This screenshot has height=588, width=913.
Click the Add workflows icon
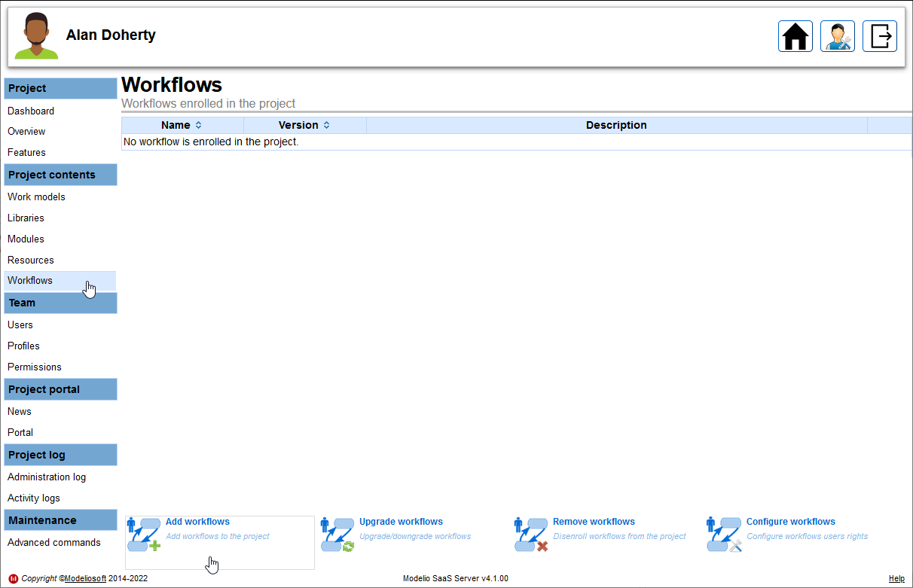point(144,535)
